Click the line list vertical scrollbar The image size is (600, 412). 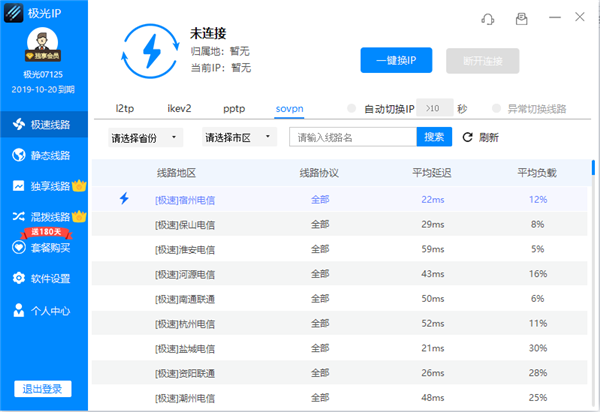click(593, 167)
